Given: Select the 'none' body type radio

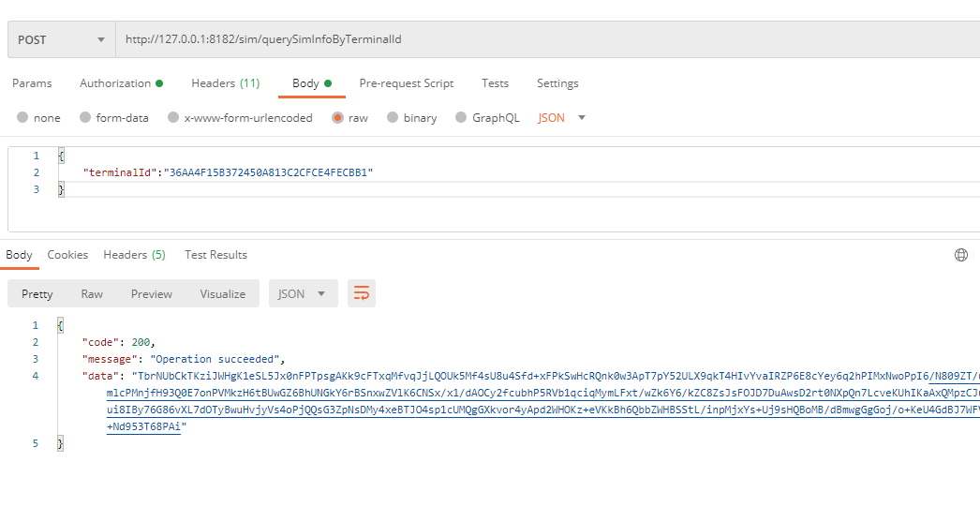Looking at the screenshot, I should [22, 118].
